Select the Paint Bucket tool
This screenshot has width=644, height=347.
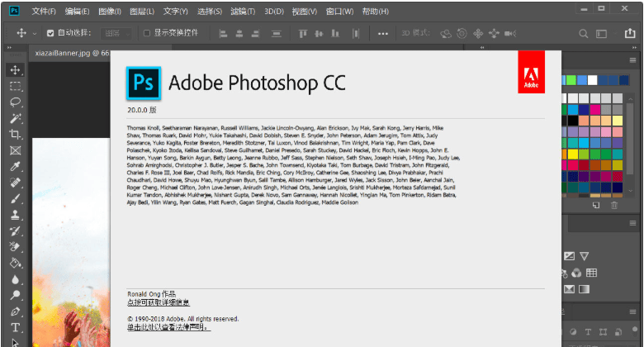[x=15, y=263]
